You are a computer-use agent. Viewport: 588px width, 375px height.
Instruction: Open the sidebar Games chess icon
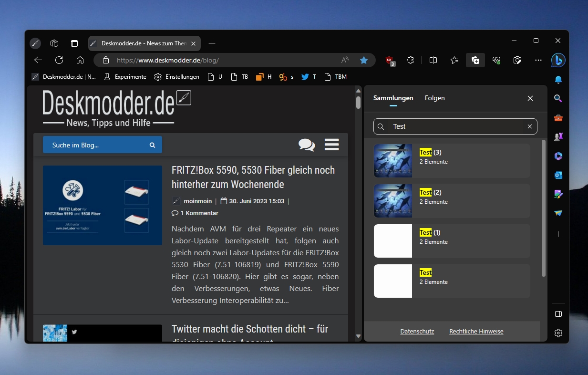pyautogui.click(x=558, y=137)
